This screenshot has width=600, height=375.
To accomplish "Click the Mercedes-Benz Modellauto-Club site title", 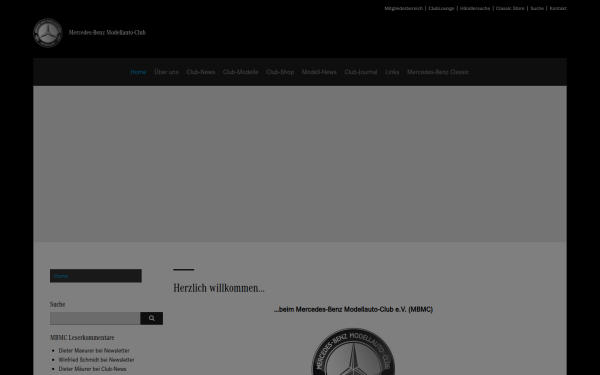I will coord(107,33).
